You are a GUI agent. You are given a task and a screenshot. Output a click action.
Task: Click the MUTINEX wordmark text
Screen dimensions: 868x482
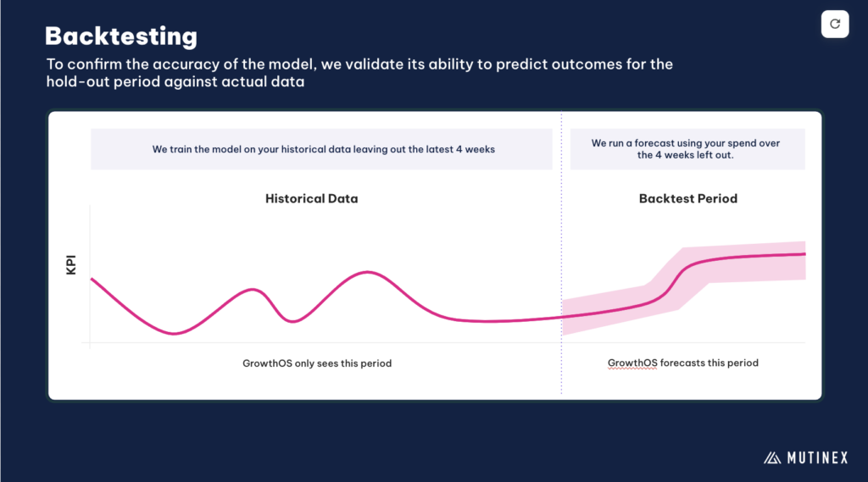(818, 457)
